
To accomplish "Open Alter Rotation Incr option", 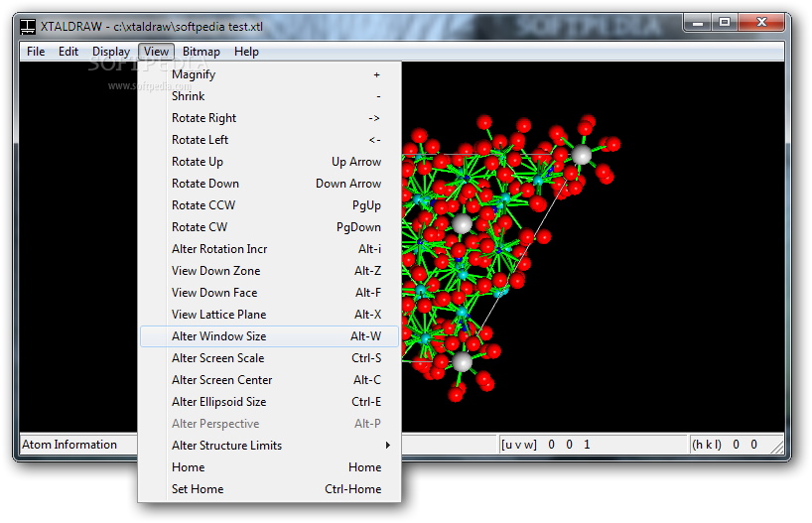I will click(269, 249).
